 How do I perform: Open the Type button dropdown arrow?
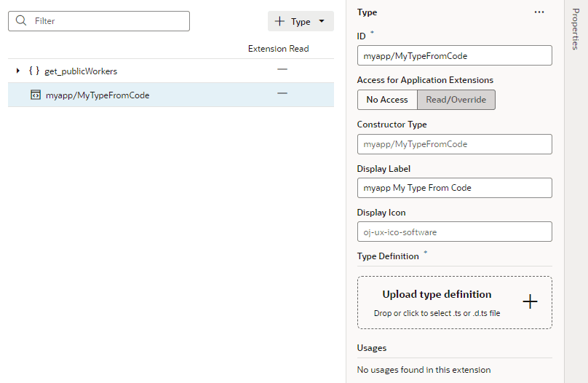tap(322, 21)
